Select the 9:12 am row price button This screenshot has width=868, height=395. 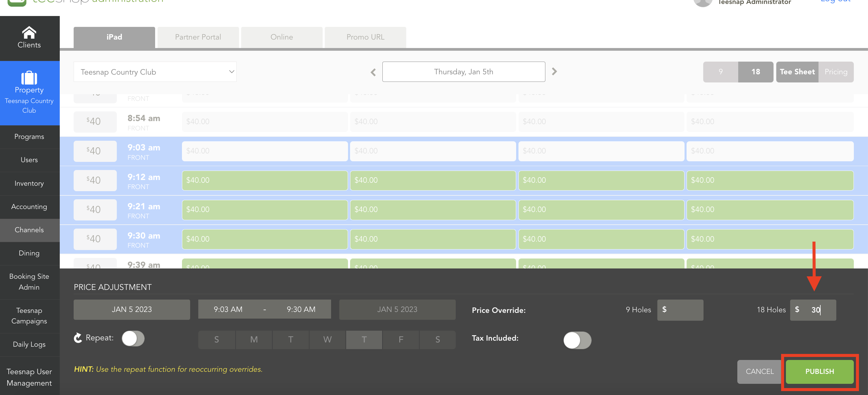pos(95,180)
